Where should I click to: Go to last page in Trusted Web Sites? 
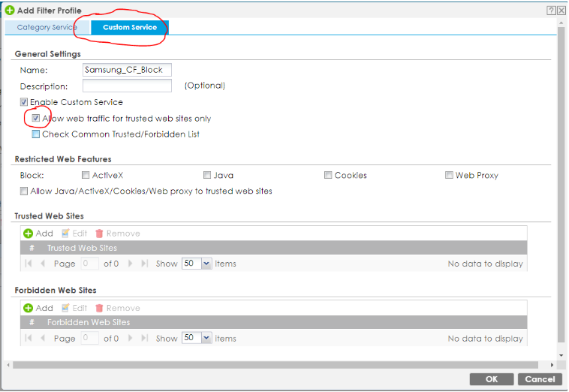(x=143, y=264)
